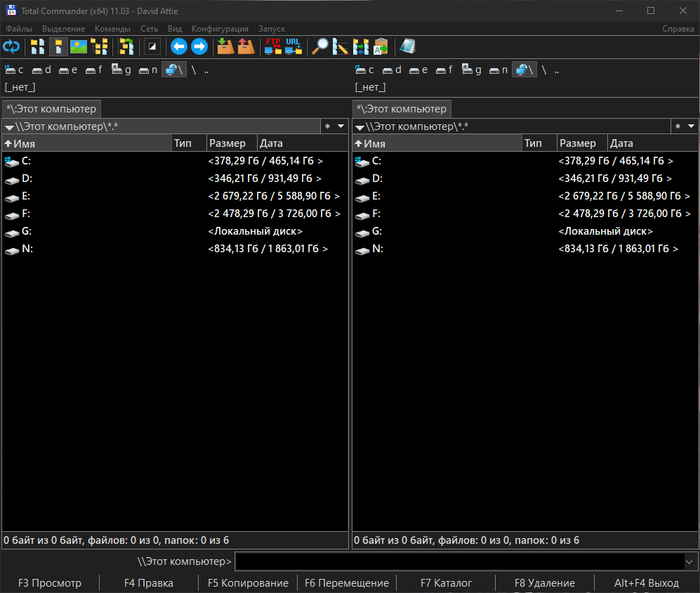Enable thumbnail view image icon
700x593 pixels.
click(x=79, y=46)
